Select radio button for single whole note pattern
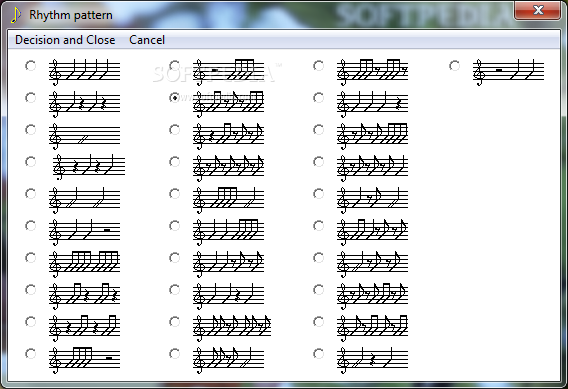Viewport: 568px width, 389px height. (30, 130)
